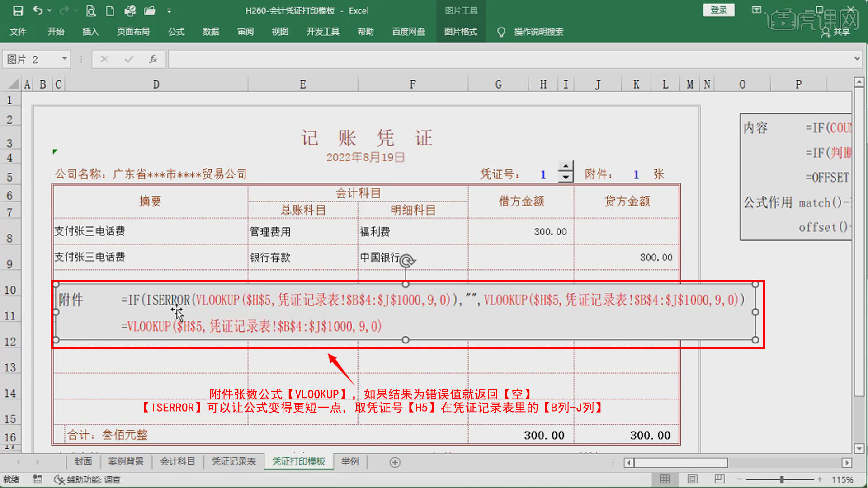This screenshot has height=488, width=868.
Task: Click the macro recording icon in status bar
Action: [x=38, y=479]
